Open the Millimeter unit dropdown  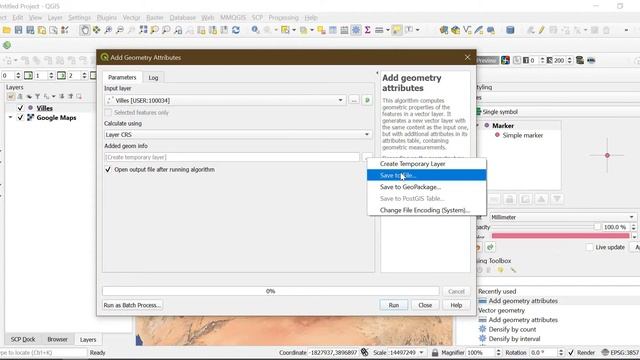click(x=562, y=217)
